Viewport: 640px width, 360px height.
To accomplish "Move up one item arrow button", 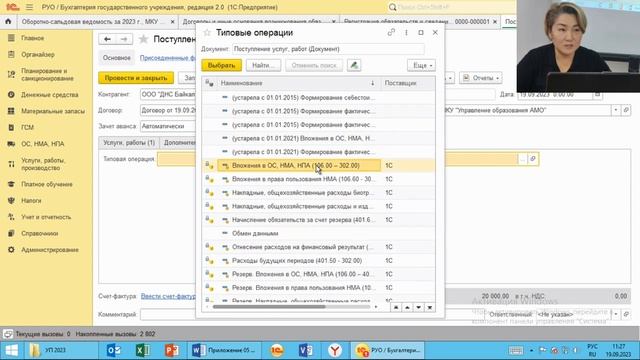I will (407, 307).
